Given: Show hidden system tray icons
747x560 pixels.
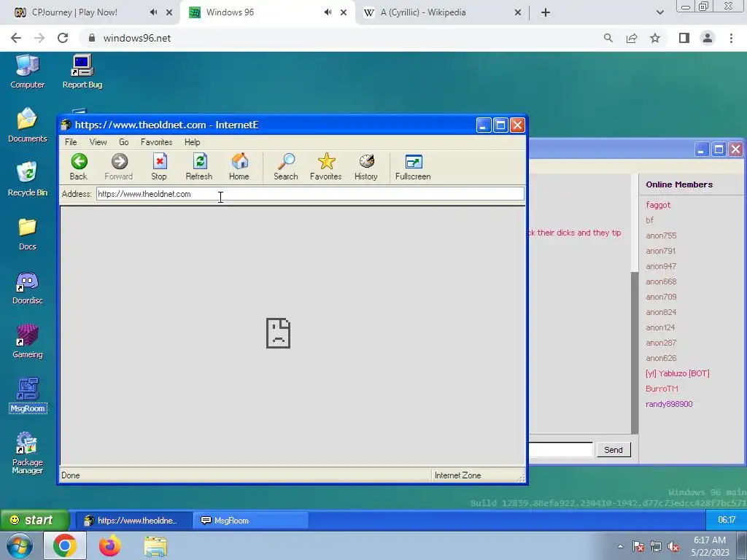Looking at the screenshot, I should pyautogui.click(x=620, y=546).
